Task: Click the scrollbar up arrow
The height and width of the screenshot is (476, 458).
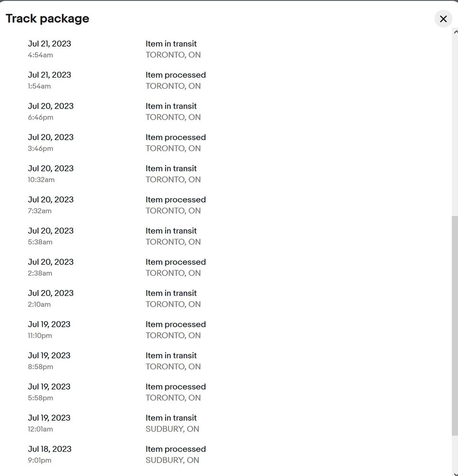Action: pyautogui.click(x=455, y=31)
